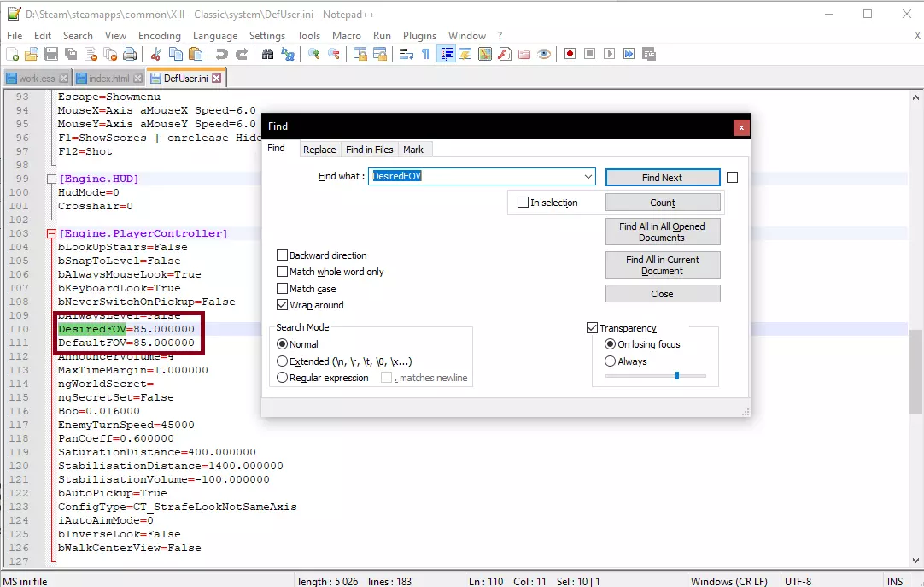This screenshot has width=924, height=587.
Task: Open the Plugins menu
Action: point(419,36)
